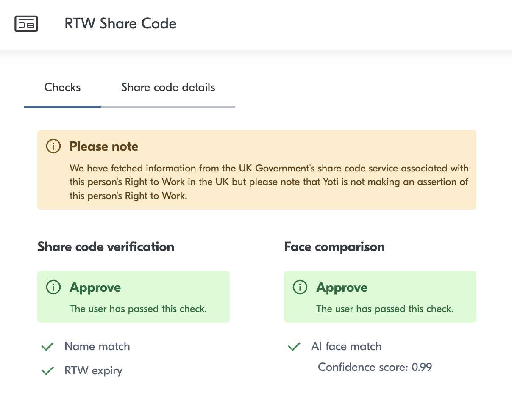Viewport: 512px width, 420px height.
Task: Click Approve label under Share code verification
Action: [x=95, y=287]
